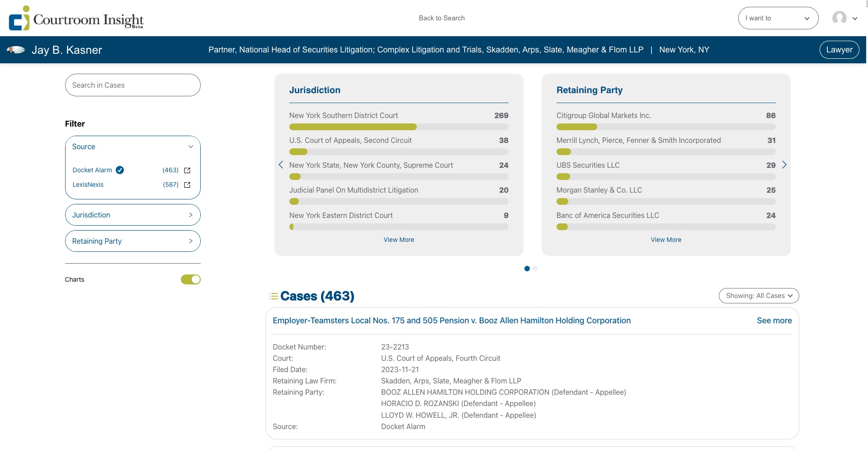Click the Retaining Party chart title
The image size is (868, 449).
click(590, 90)
